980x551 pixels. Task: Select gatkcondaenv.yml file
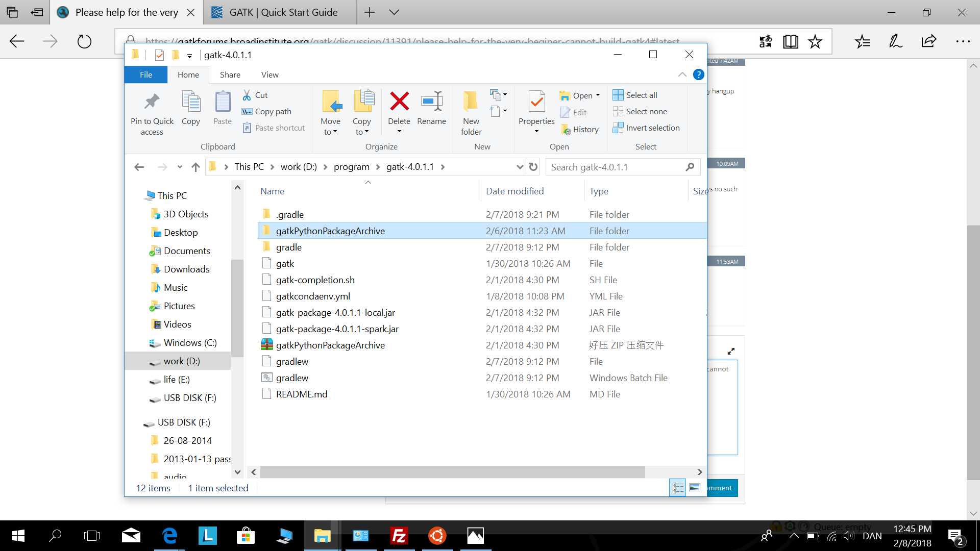tap(313, 296)
